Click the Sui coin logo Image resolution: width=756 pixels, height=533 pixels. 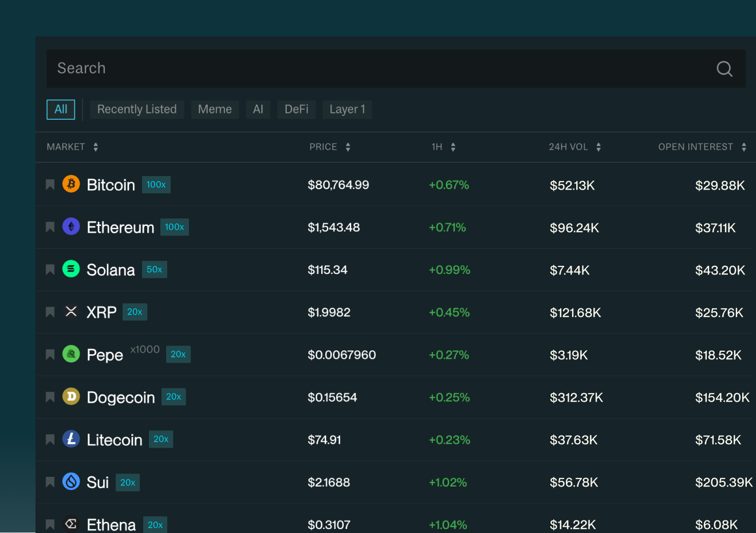pos(71,481)
